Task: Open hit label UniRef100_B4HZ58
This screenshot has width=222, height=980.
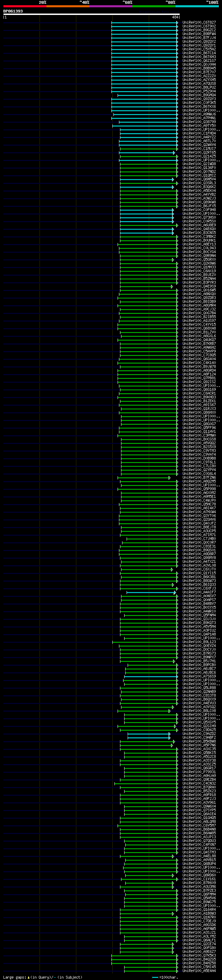Action: click(x=199, y=963)
